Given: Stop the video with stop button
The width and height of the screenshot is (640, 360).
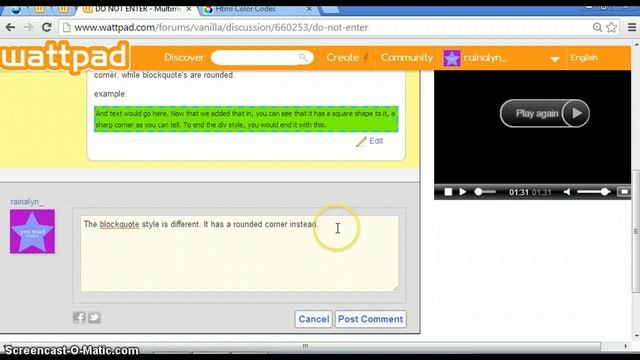Looking at the screenshot, I should point(448,192).
